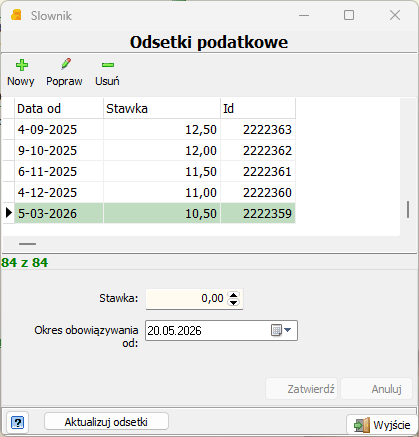
Task: Decrease Stawka with spinner down arrow
Action: [x=234, y=302]
